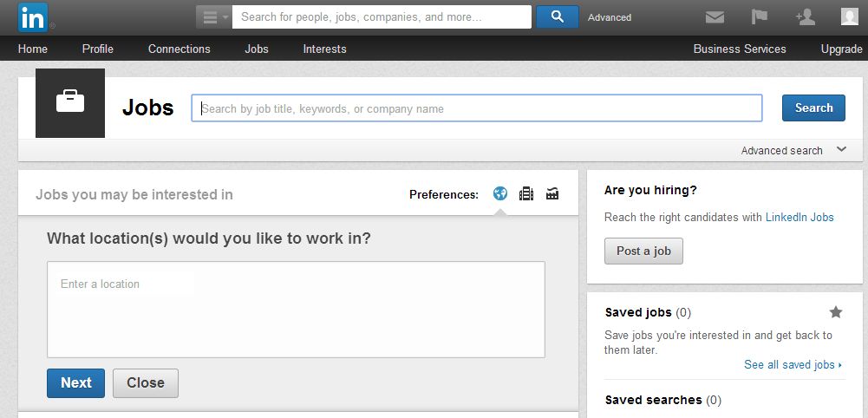
Task: Click the LinkedIn logo icon
Action: [33, 17]
